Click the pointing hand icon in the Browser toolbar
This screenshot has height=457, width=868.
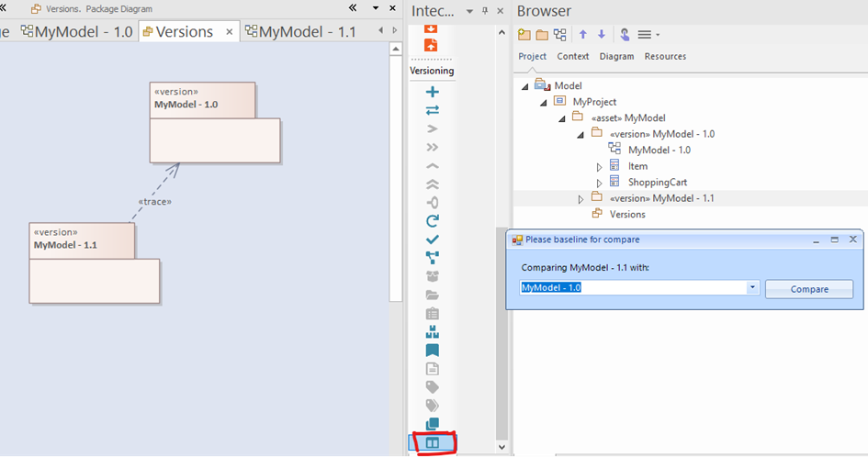625,35
